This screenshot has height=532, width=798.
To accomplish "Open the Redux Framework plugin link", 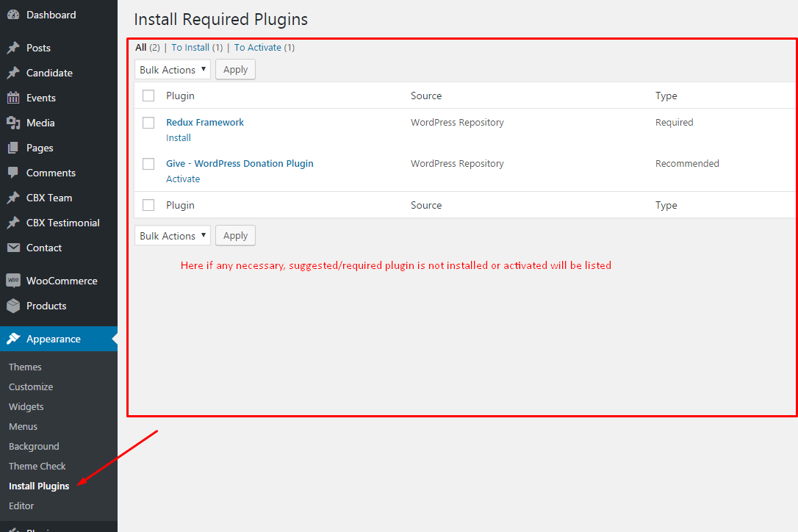I will pyautogui.click(x=204, y=122).
